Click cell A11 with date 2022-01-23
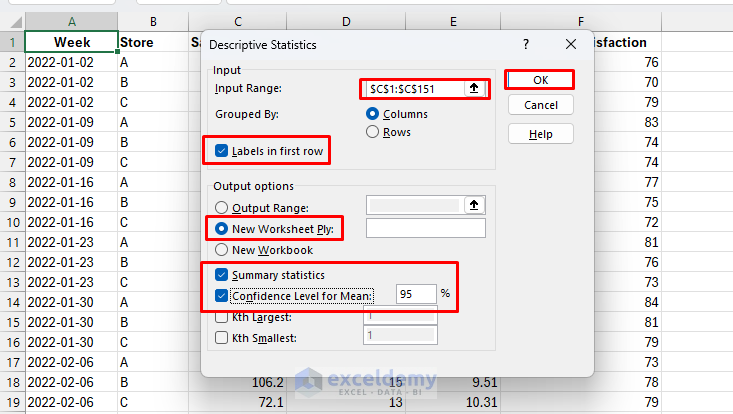Image resolution: width=733 pixels, height=414 pixels. pos(71,243)
